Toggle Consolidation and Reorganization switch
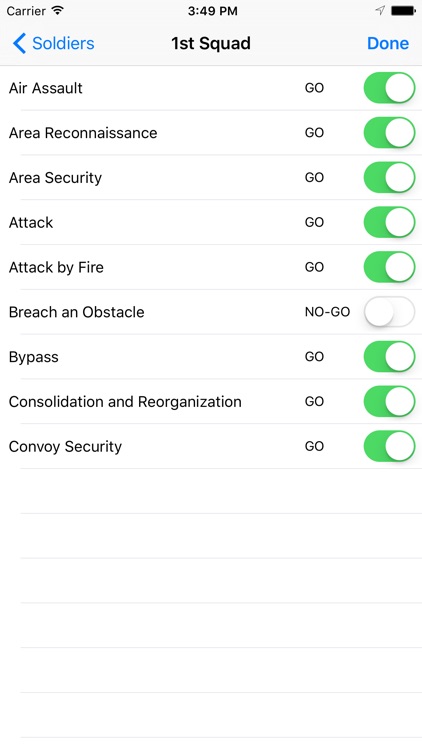The image size is (422, 750). click(389, 401)
